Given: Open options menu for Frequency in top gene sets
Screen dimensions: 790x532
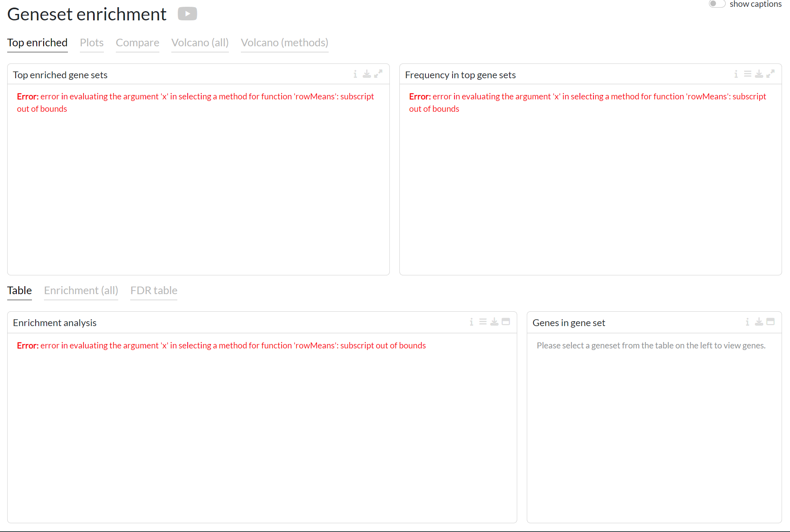Looking at the screenshot, I should pos(748,74).
